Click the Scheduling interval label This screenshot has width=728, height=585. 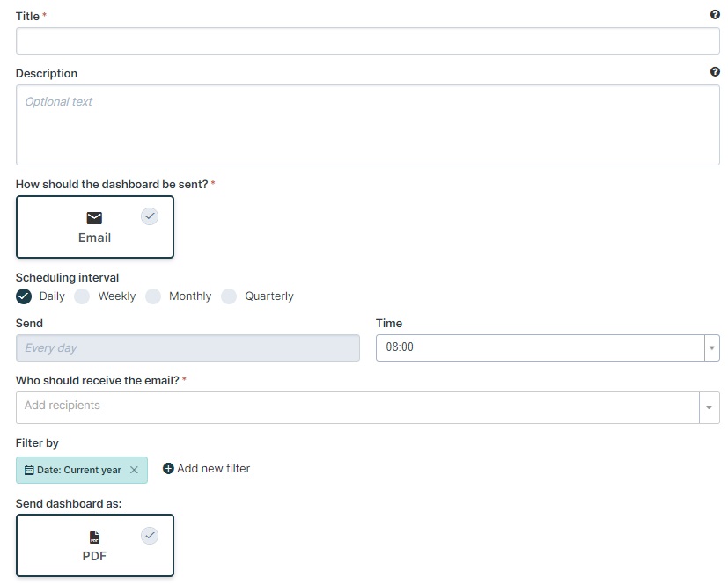67,277
